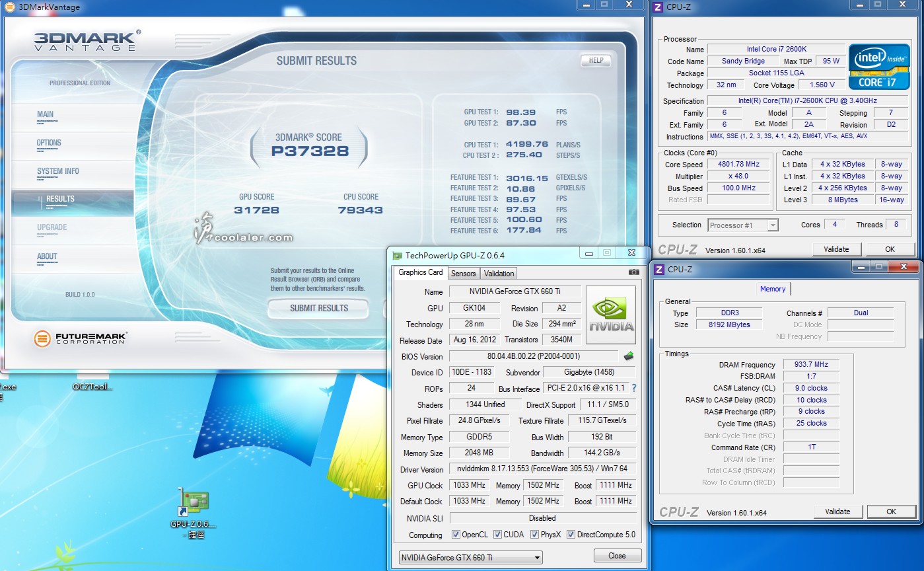
Task: Click the GPU Name field in GPU-Z
Action: pyautogui.click(x=515, y=291)
